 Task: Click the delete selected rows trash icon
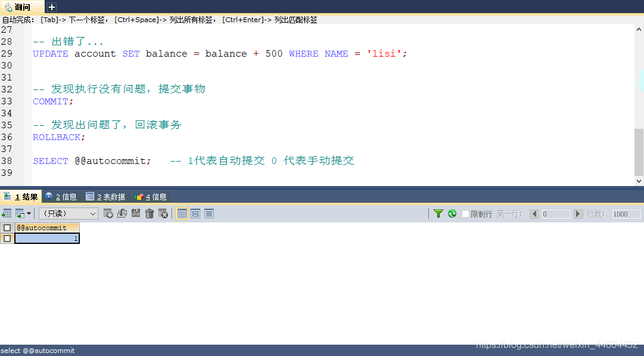click(x=150, y=213)
